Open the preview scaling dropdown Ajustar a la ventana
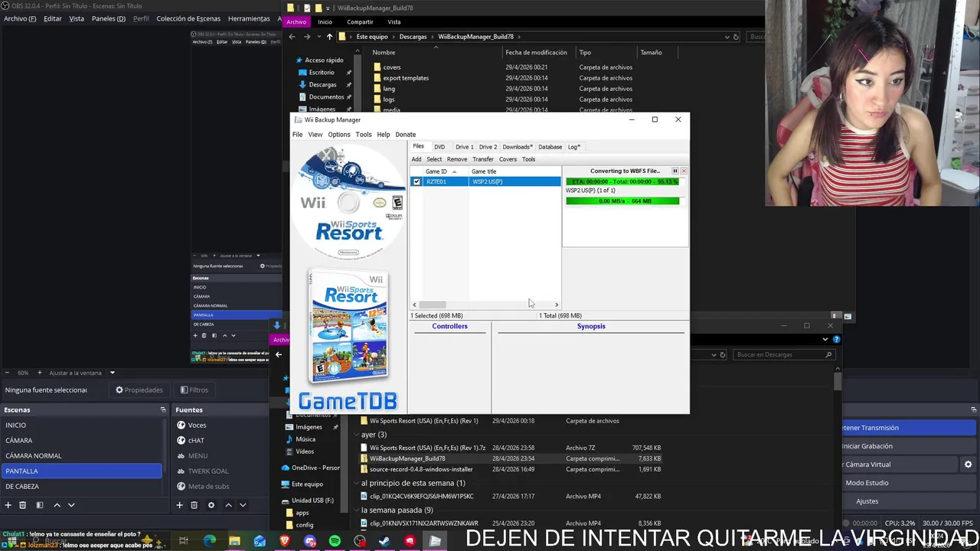Image resolution: width=980 pixels, height=551 pixels. click(112, 373)
